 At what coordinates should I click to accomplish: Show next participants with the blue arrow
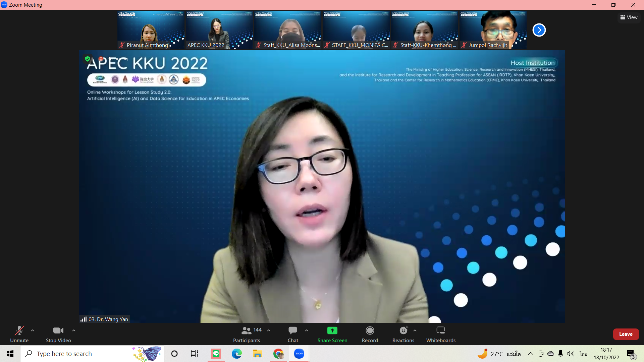539,30
